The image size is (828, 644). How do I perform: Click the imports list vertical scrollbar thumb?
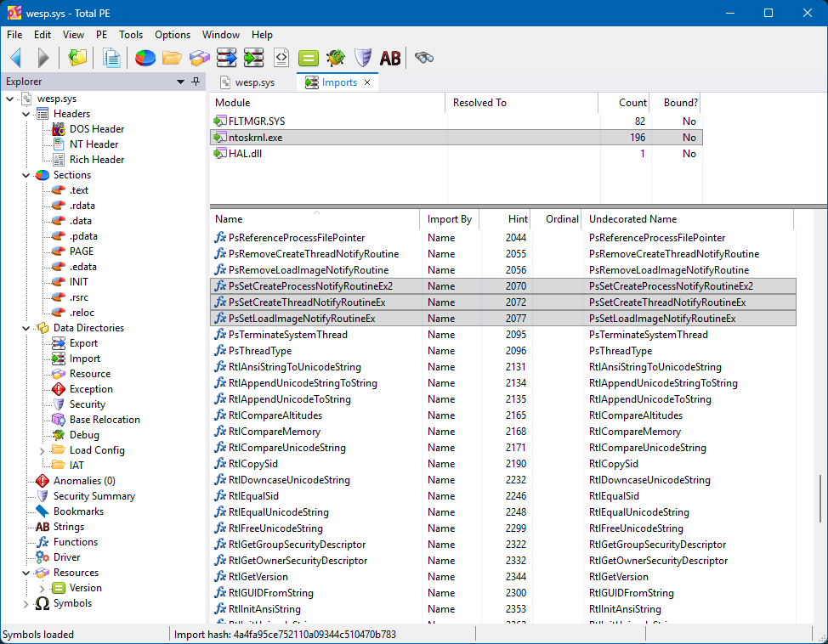pos(819,499)
